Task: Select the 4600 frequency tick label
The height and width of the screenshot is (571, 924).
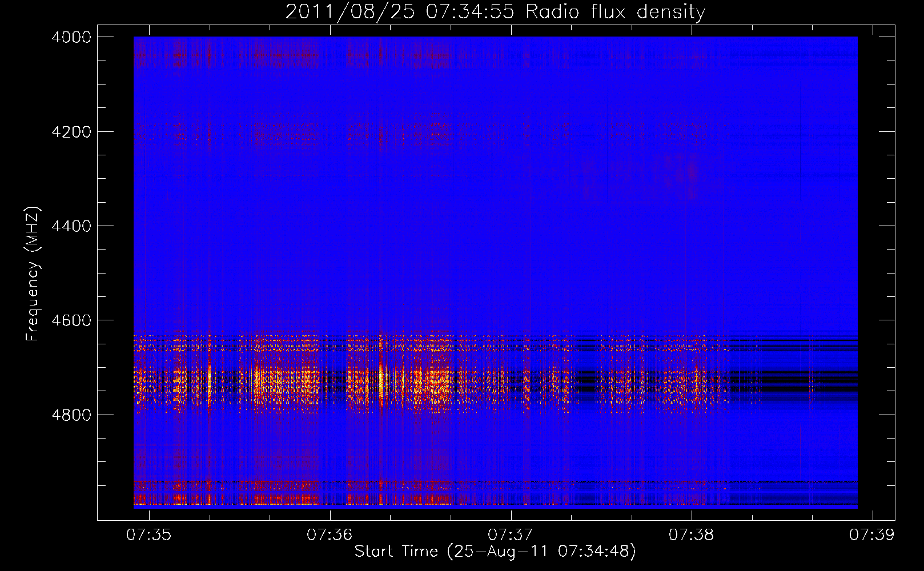Action: [x=71, y=320]
